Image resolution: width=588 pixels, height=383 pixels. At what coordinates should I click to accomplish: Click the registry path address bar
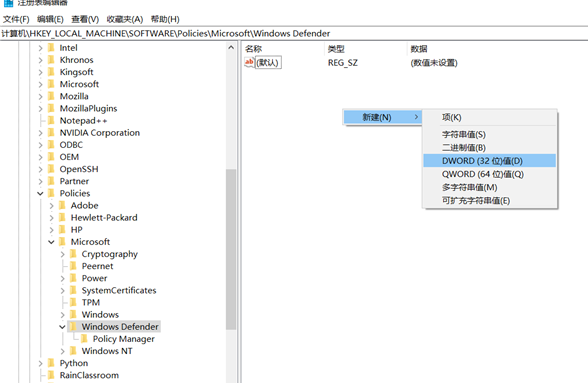[x=294, y=33]
